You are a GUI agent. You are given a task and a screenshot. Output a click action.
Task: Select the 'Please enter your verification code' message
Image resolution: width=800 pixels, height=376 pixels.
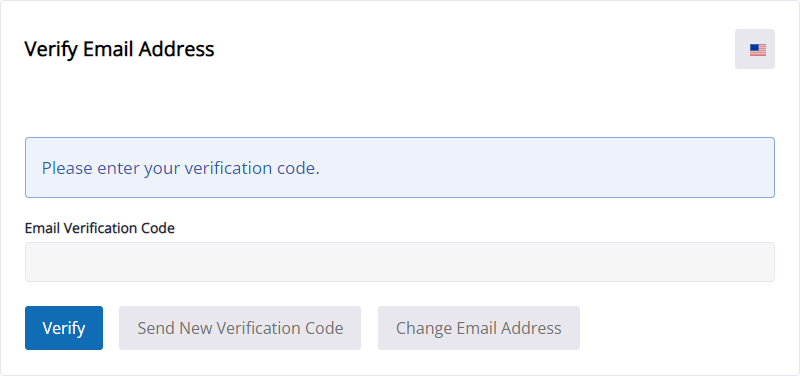coord(181,168)
